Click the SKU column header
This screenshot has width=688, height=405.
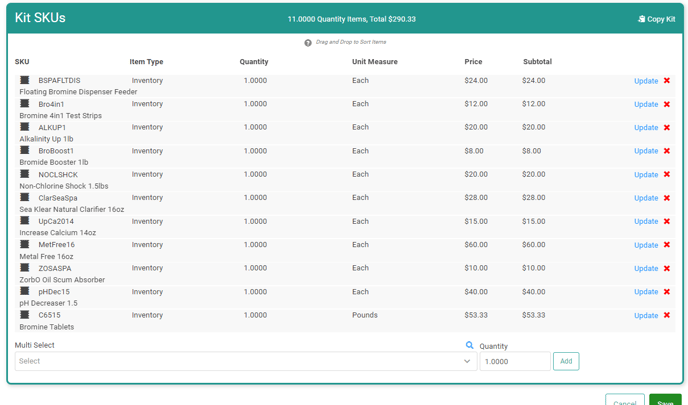tap(22, 62)
